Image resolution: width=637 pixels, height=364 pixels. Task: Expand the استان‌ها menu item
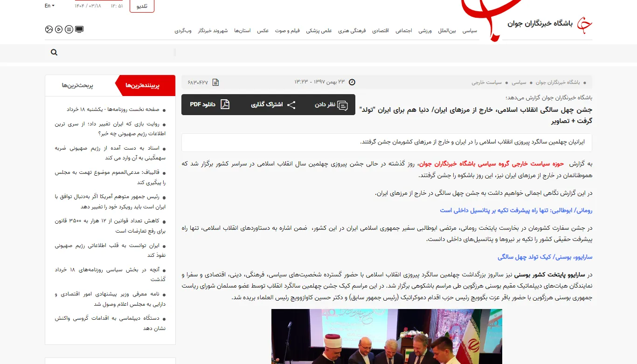point(242,30)
